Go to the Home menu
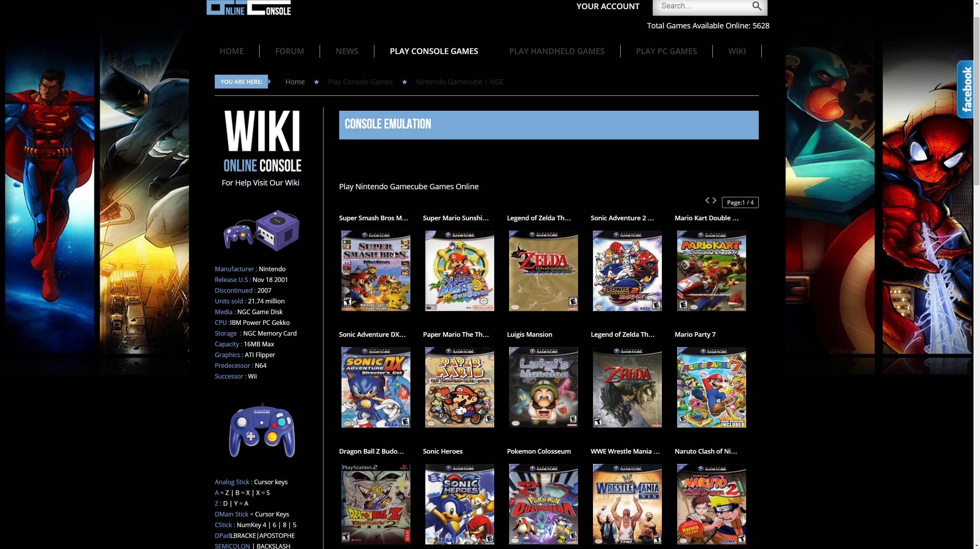The height and width of the screenshot is (549, 980). 232,51
